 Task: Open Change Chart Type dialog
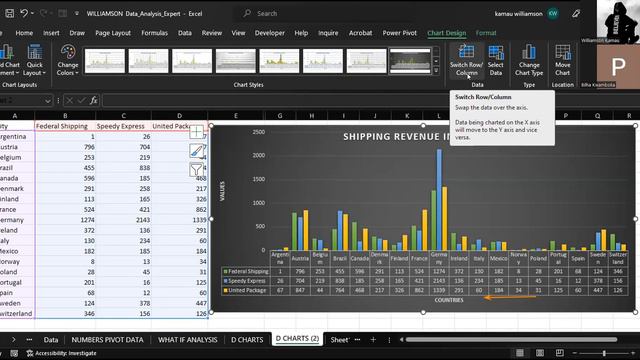[x=529, y=60]
